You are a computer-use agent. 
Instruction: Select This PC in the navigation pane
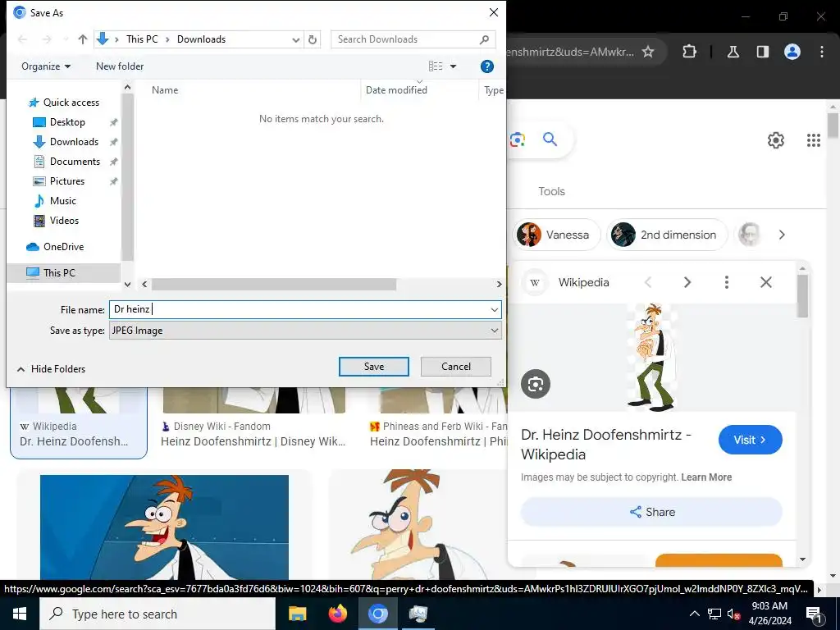59,272
